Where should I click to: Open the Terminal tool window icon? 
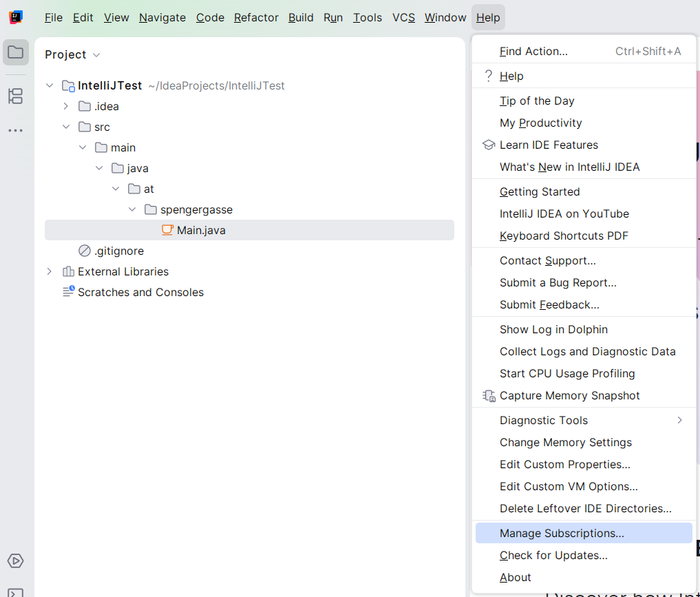point(16,593)
